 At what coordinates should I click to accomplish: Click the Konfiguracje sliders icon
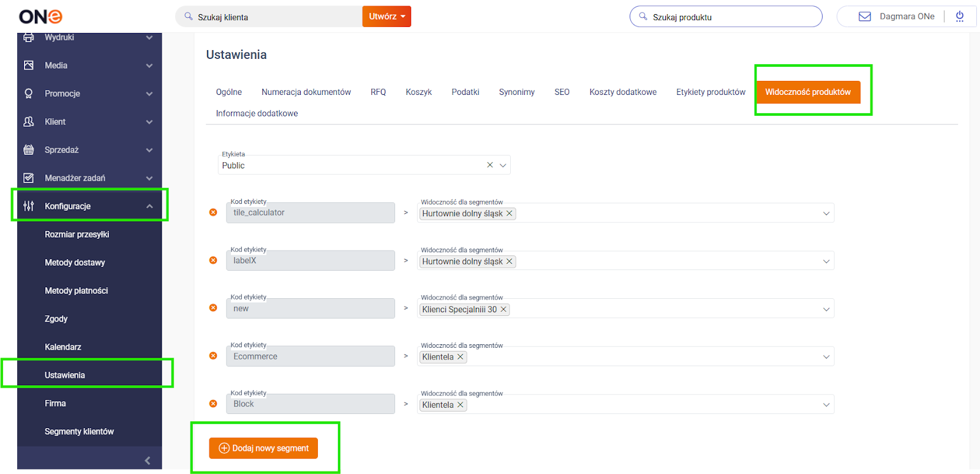tap(28, 206)
